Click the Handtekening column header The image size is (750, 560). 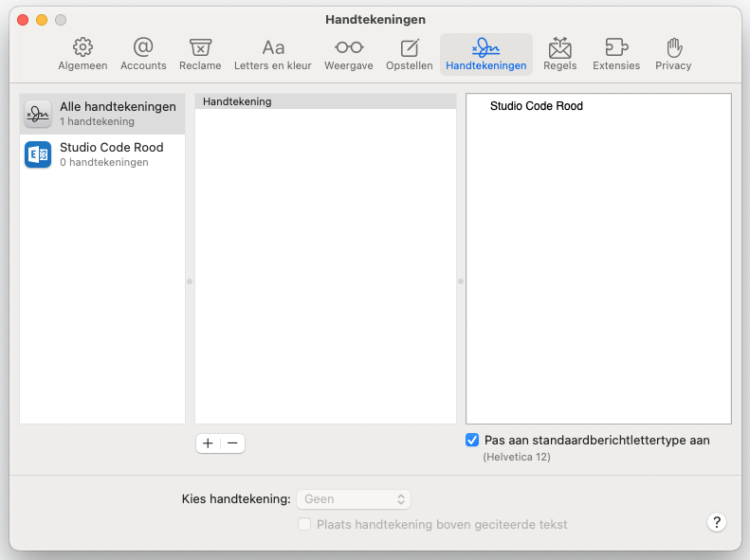point(324,101)
